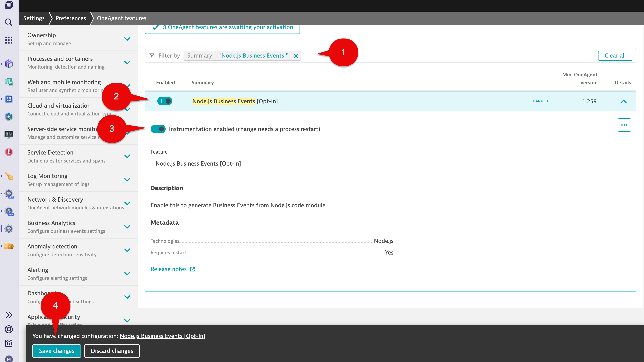Click the Discard changes button
Image resolution: width=644 pixels, height=362 pixels.
(112, 351)
